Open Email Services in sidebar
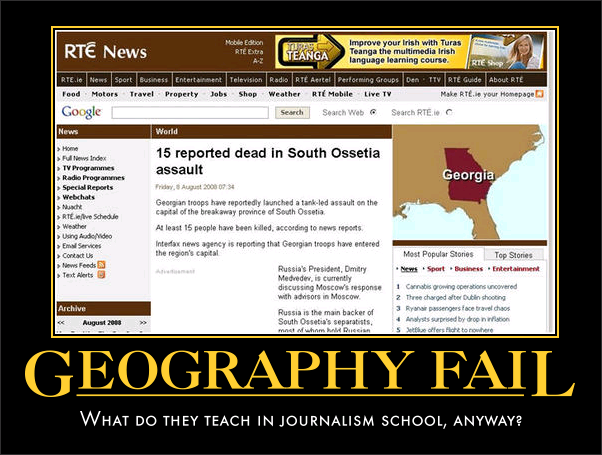602x455 pixels. (x=82, y=246)
